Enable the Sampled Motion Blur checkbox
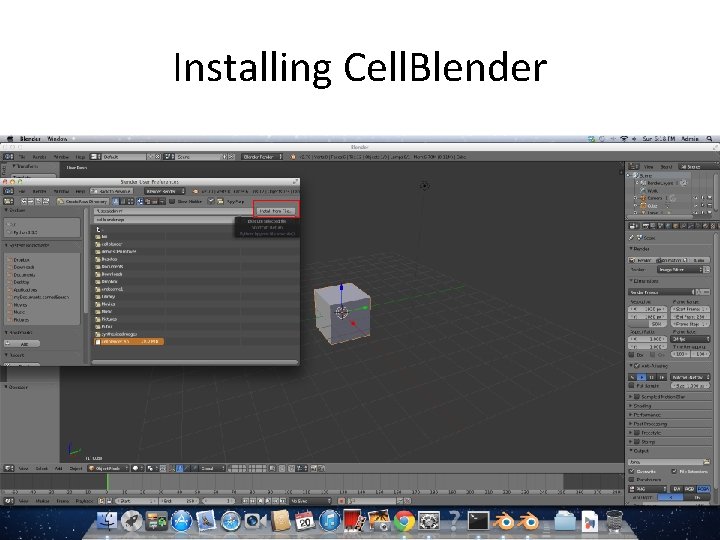The height and width of the screenshot is (540, 720). (637, 396)
